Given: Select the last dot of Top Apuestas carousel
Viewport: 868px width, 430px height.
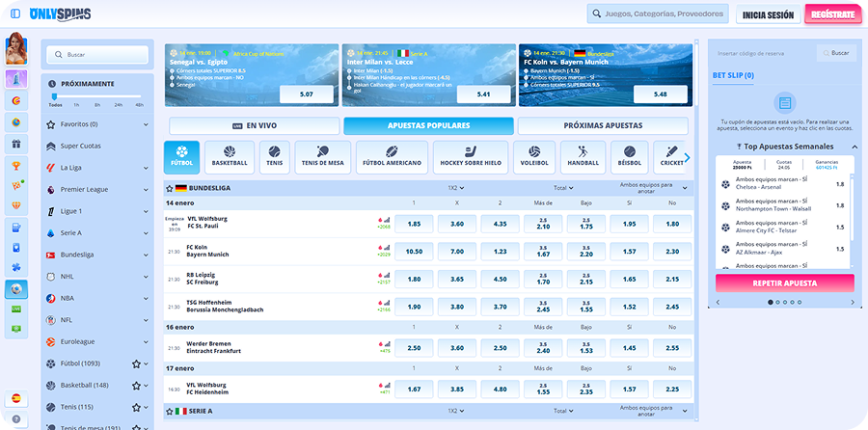Looking at the screenshot, I should click(x=799, y=302).
